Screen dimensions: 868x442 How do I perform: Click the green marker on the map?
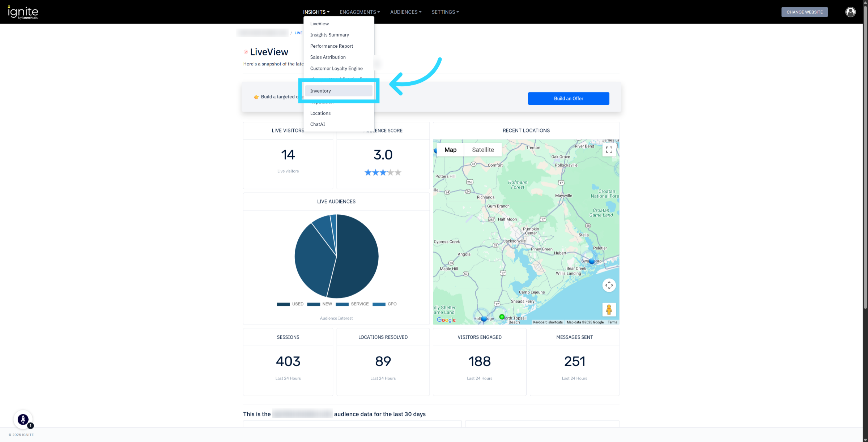click(502, 317)
